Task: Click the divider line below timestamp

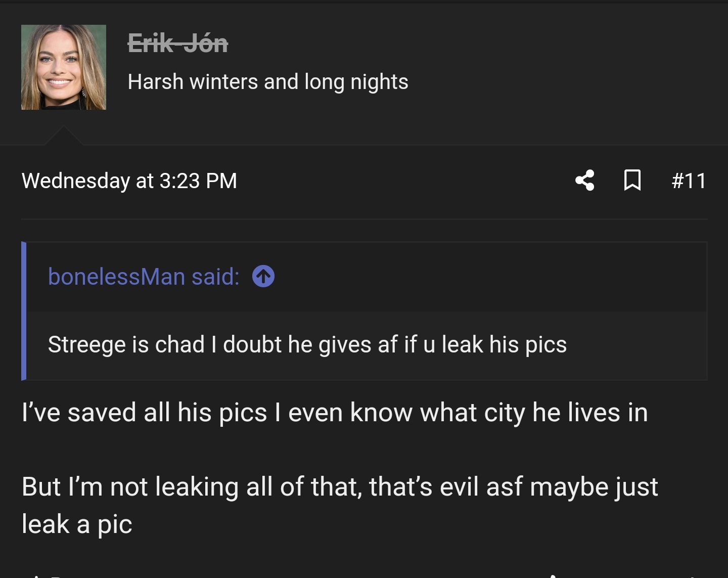Action: [x=364, y=219]
